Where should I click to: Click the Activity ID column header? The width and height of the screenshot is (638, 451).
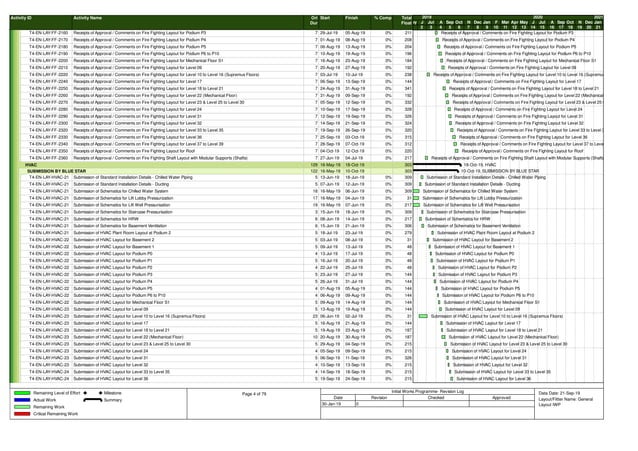[21, 18]
